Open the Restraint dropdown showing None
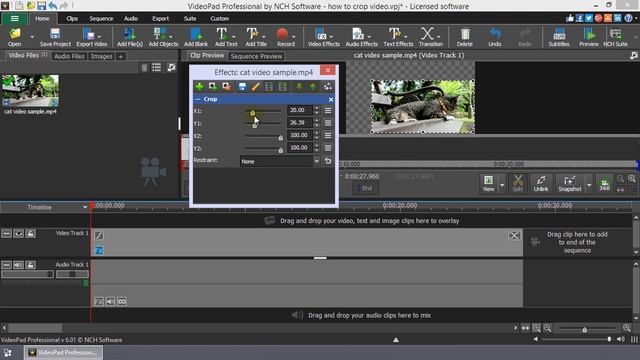Image resolution: width=640 pixels, height=360 pixels. click(280, 161)
